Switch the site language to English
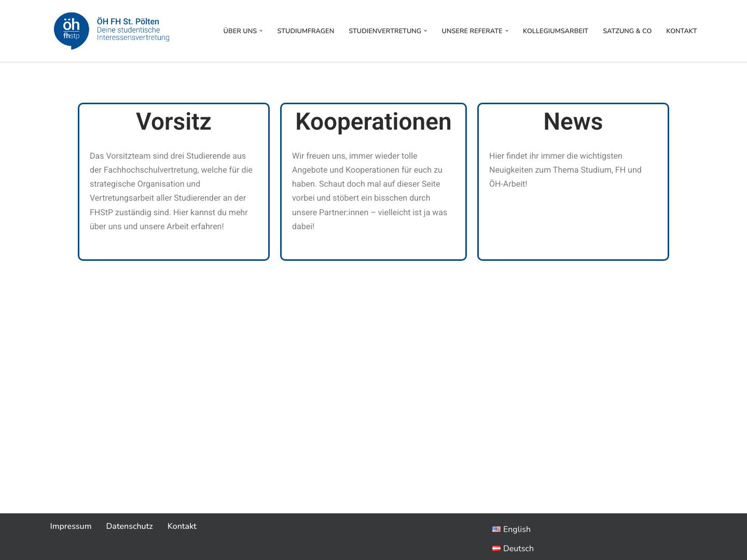The height and width of the screenshot is (560, 747). 517,529
